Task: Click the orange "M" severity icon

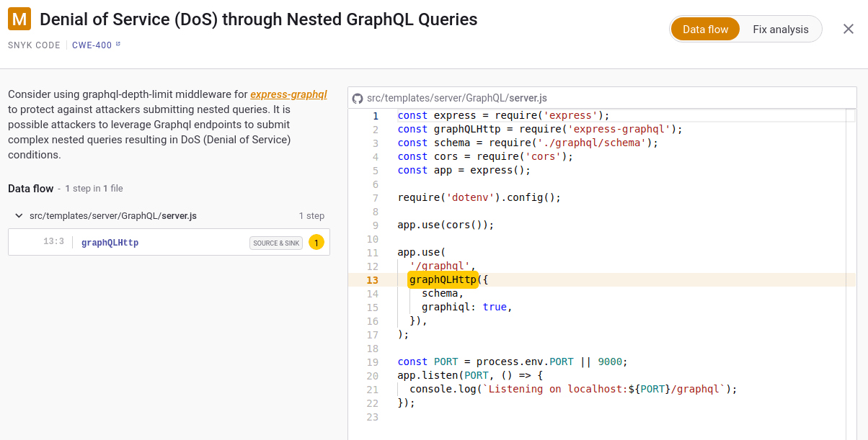Action: click(18, 19)
